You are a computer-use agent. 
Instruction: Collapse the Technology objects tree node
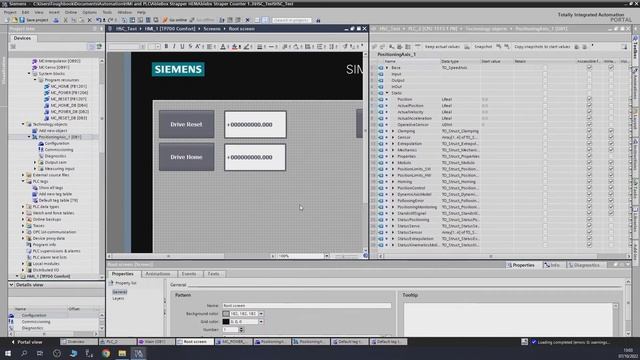pos(23,124)
